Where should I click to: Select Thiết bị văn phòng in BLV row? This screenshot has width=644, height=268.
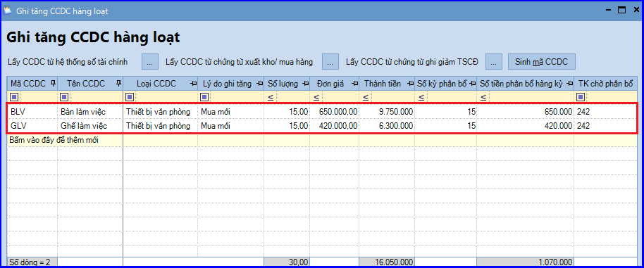point(160,111)
